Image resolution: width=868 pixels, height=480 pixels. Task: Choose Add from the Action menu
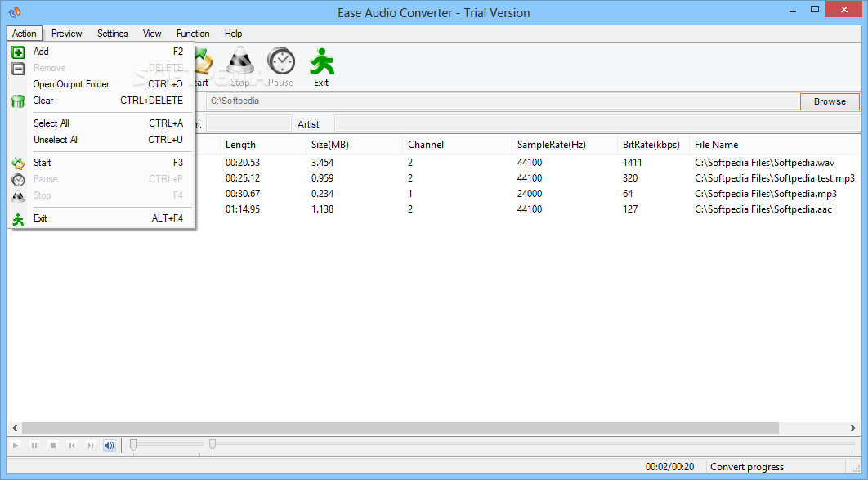[102, 52]
